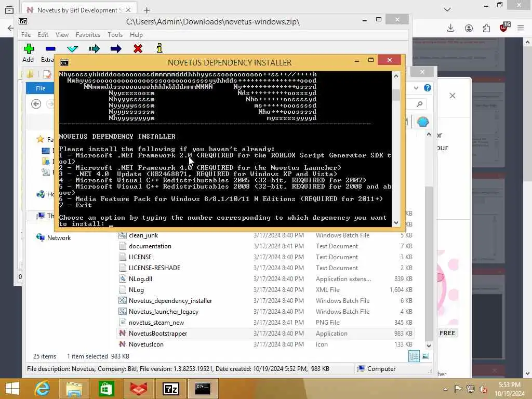Click the 7-Zip Extract minus icon
Screen dimensions: 532x399
[x=50, y=49]
